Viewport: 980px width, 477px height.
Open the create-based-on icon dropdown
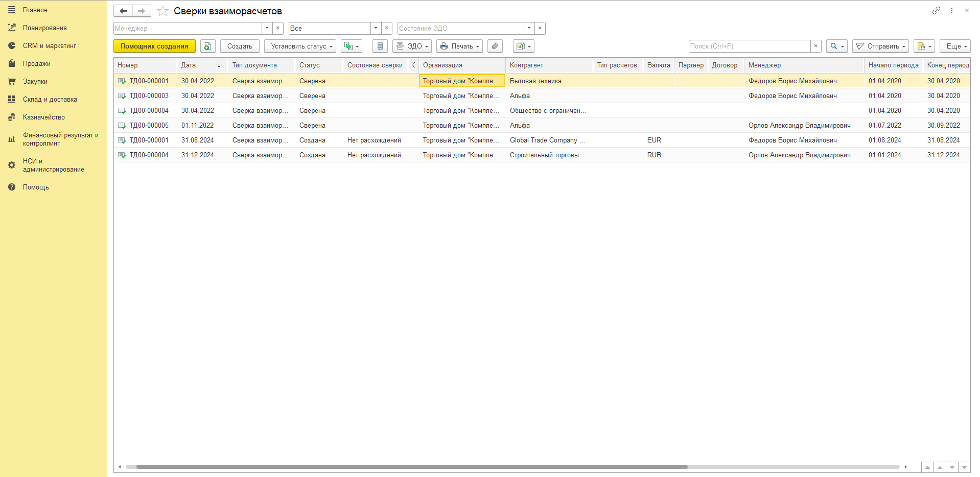(352, 46)
